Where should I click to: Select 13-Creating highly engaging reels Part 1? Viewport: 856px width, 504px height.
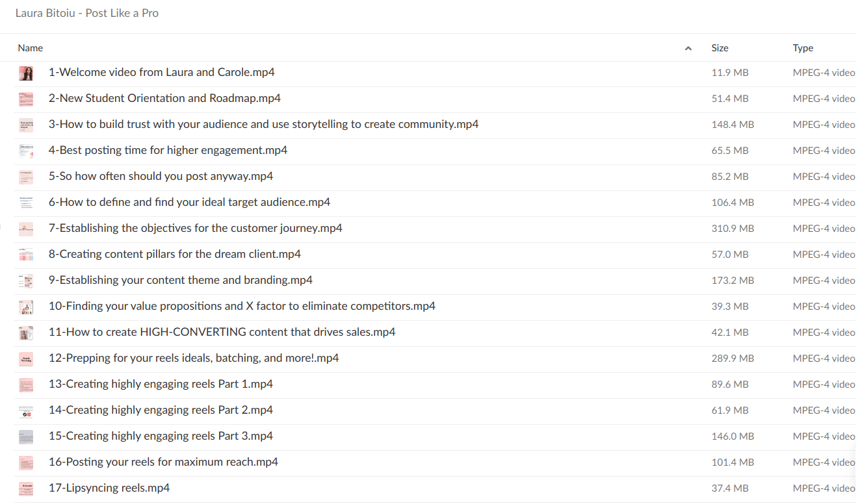click(161, 384)
